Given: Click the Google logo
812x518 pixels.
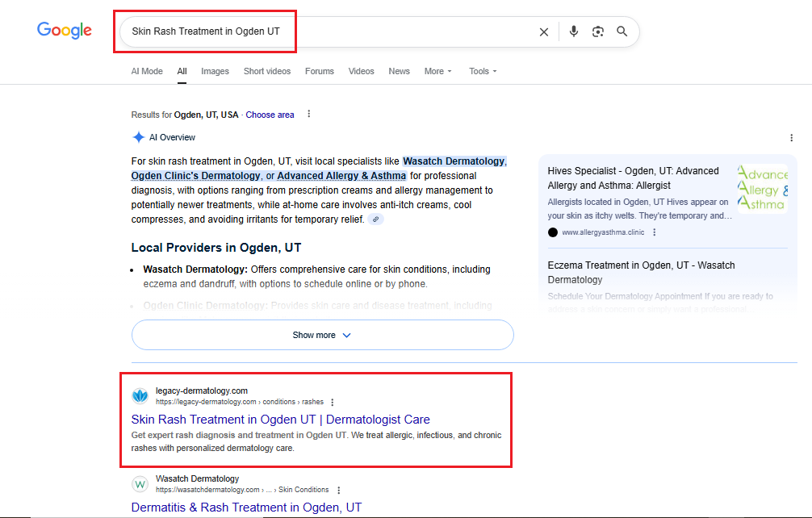Looking at the screenshot, I should click(x=65, y=31).
